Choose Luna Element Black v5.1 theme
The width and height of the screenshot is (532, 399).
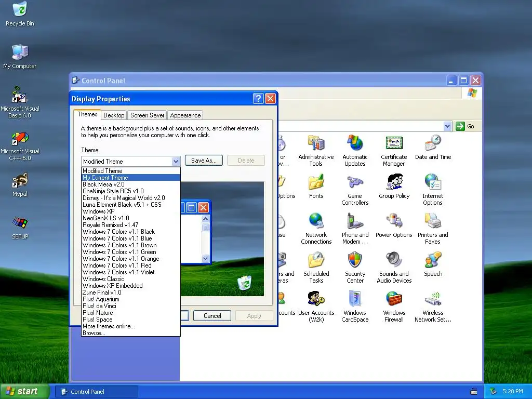point(130,205)
